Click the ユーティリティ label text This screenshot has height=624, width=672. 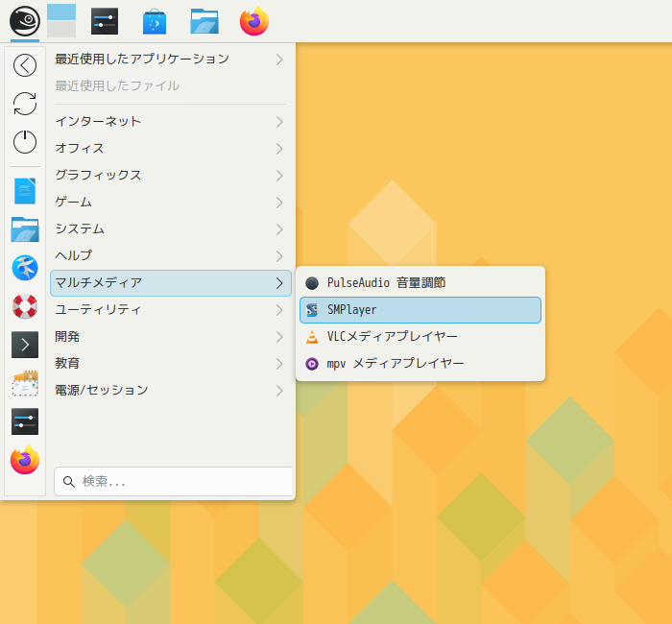pos(98,309)
